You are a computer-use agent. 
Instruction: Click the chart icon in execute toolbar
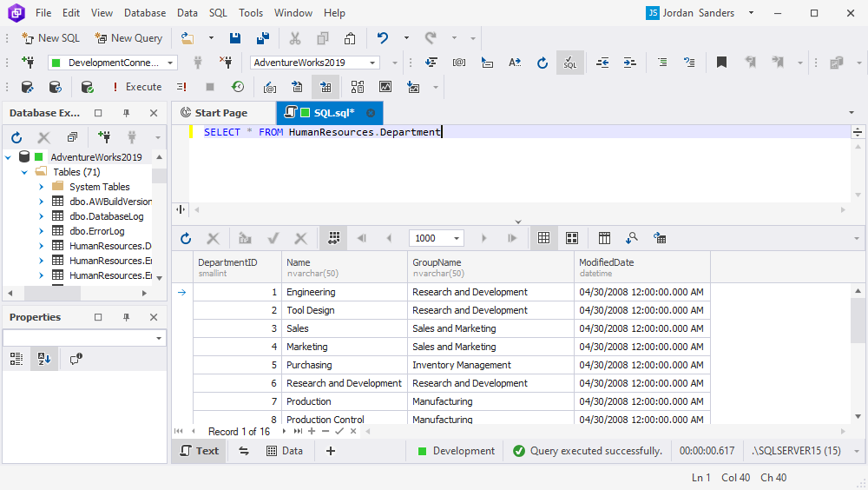pyautogui.click(x=385, y=87)
